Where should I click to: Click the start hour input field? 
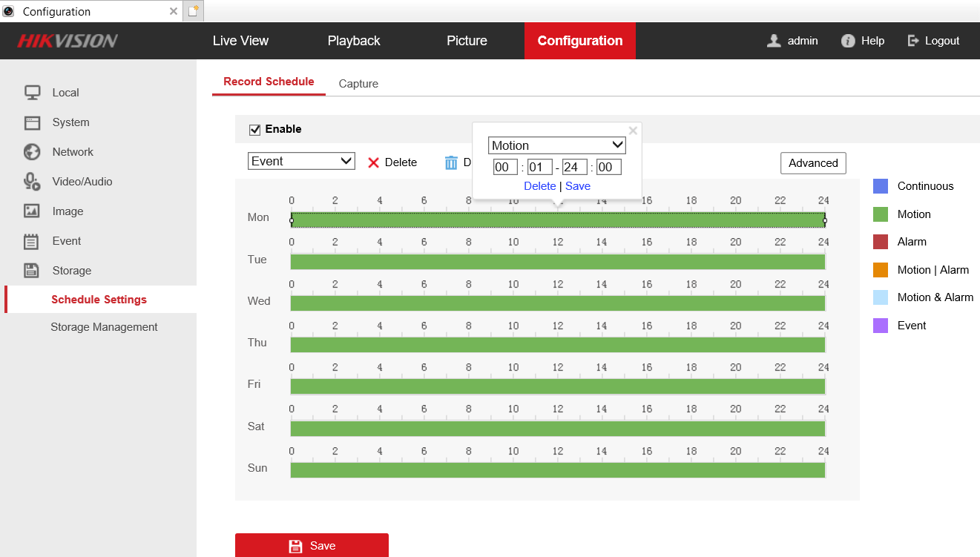[x=505, y=167]
